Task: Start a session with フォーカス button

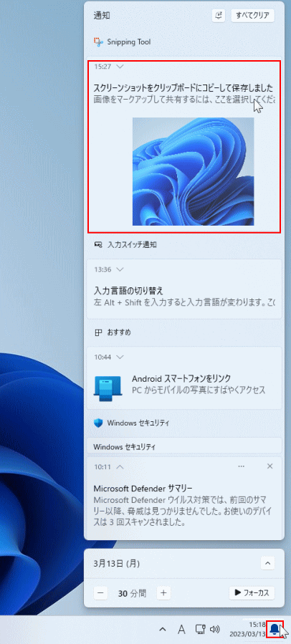Action: pyautogui.click(x=252, y=592)
